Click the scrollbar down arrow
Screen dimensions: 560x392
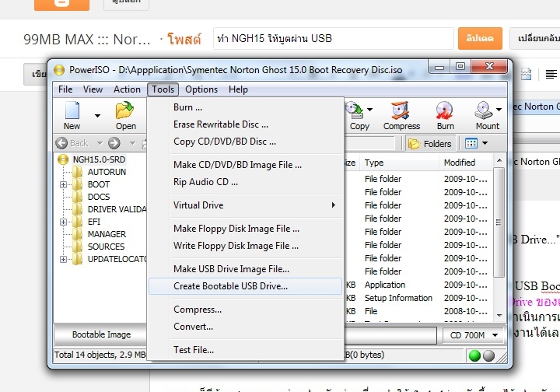499,316
